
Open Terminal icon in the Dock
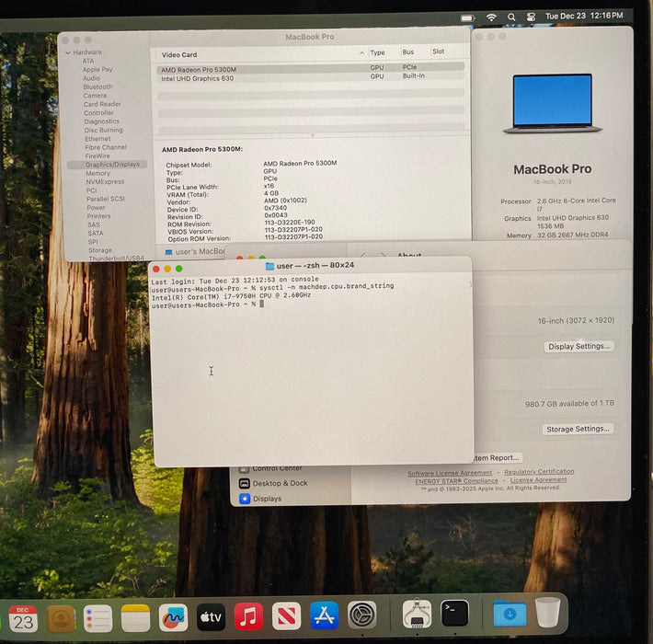click(x=454, y=613)
